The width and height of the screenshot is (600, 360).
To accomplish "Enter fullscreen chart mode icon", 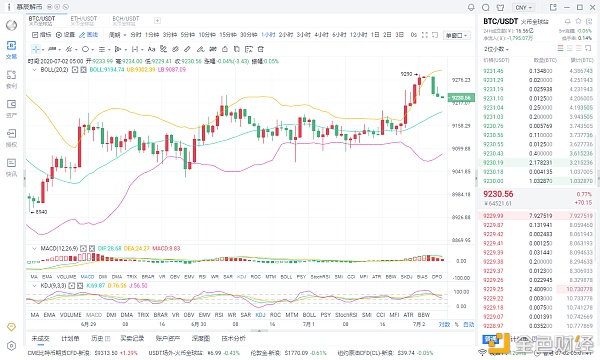I will coord(425,35).
